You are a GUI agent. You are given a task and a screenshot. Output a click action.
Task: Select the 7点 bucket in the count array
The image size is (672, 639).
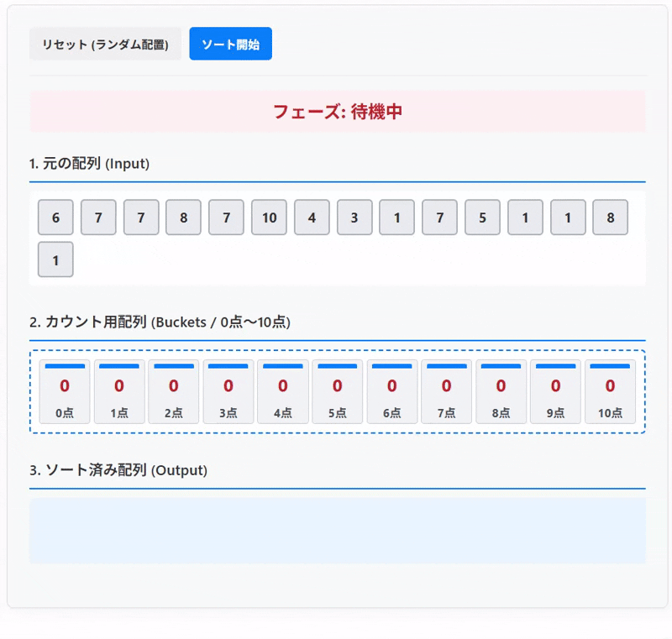coord(446,391)
